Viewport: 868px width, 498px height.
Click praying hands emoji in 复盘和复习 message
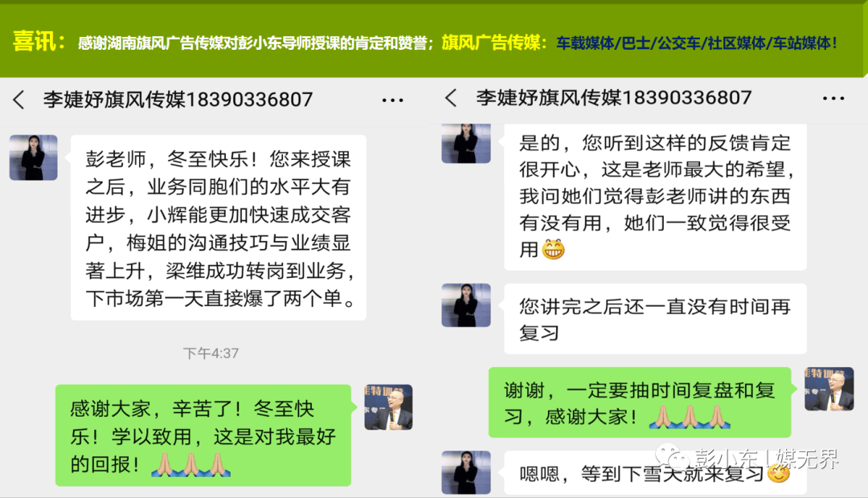coord(690,417)
